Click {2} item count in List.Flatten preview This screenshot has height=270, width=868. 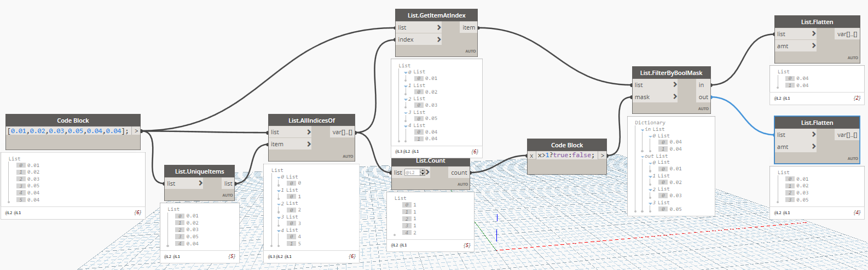click(x=857, y=99)
